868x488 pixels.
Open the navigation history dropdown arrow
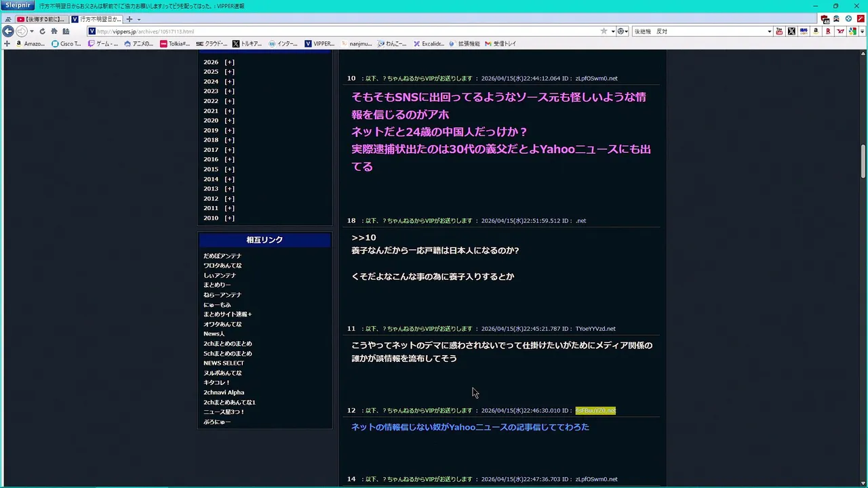(31, 31)
